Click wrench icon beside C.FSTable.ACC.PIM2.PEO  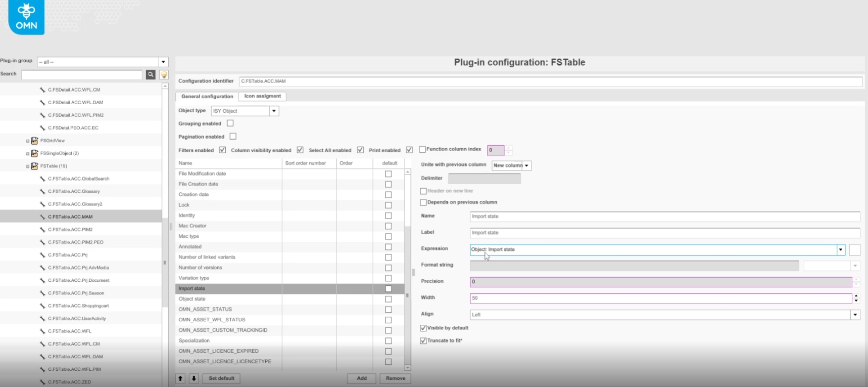point(42,242)
